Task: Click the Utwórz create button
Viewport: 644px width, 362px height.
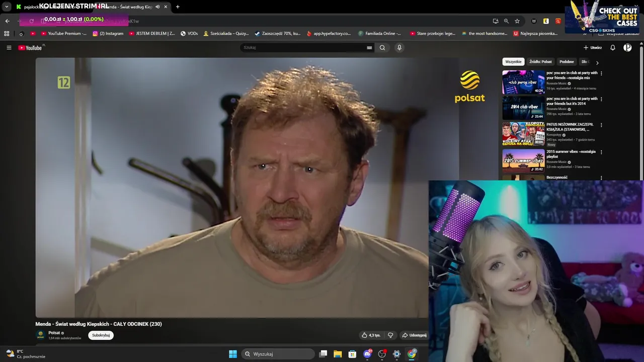Action: point(593,48)
